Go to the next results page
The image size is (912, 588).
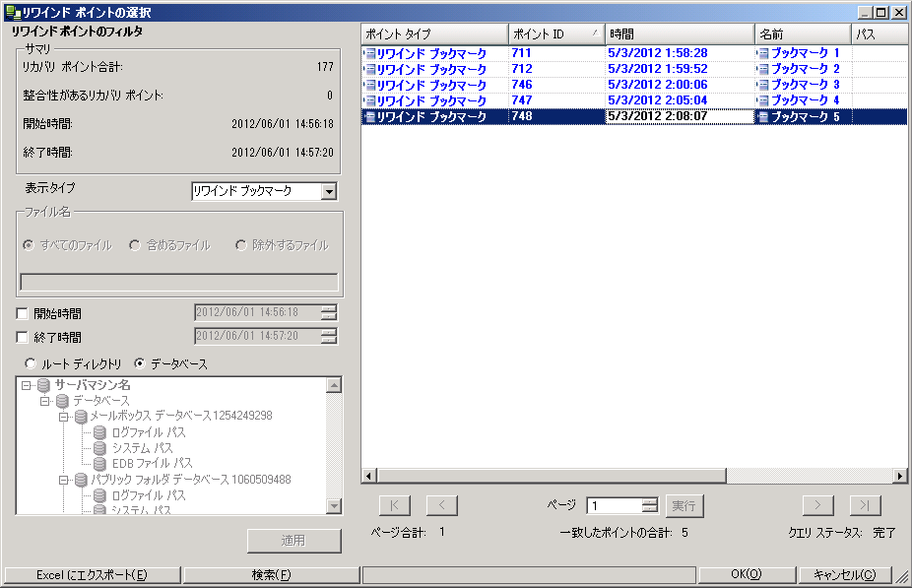click(x=817, y=505)
